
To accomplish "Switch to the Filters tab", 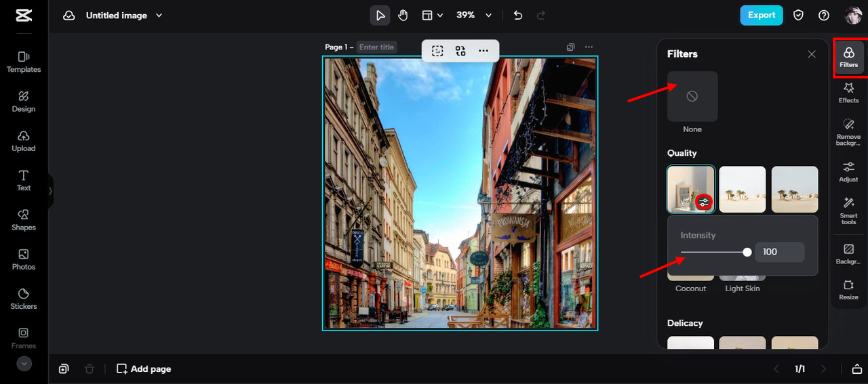I will tap(848, 57).
